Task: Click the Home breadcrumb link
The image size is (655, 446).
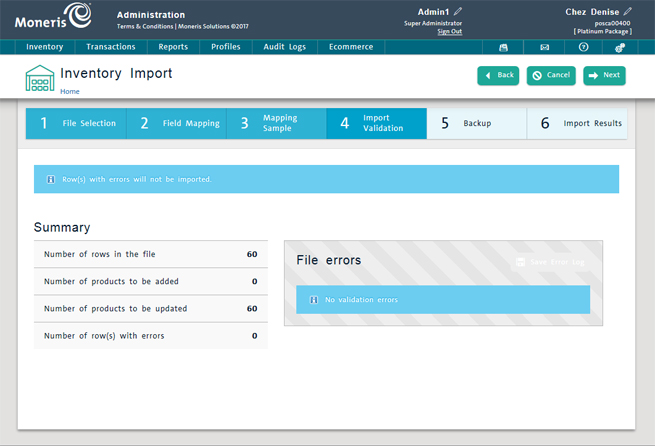Action: click(70, 91)
